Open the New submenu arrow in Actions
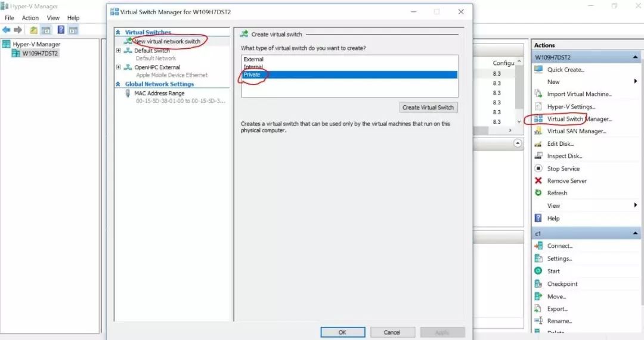The height and width of the screenshot is (340, 644). coord(636,81)
